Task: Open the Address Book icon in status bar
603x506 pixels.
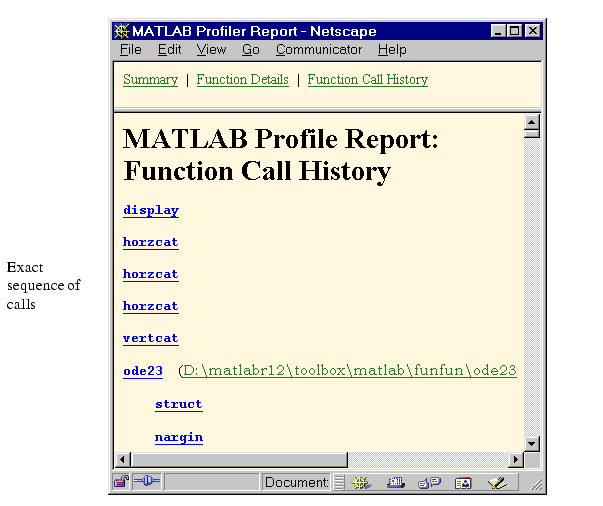Action: 463,483
